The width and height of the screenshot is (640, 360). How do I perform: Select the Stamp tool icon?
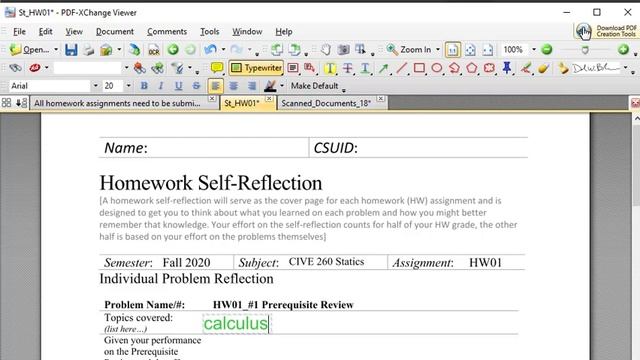(x=563, y=68)
